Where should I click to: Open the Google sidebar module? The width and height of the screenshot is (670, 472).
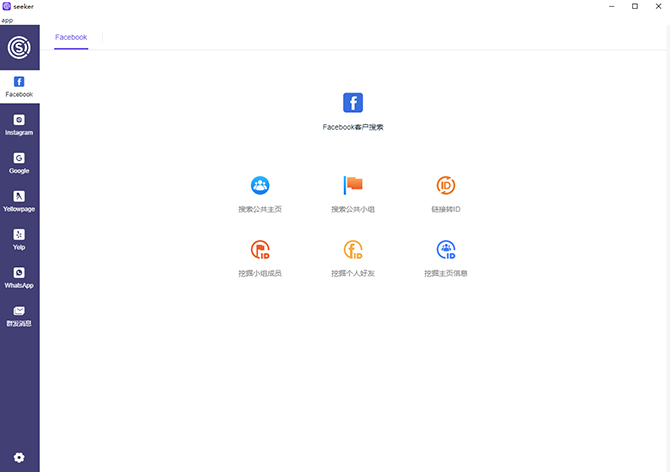click(19, 164)
